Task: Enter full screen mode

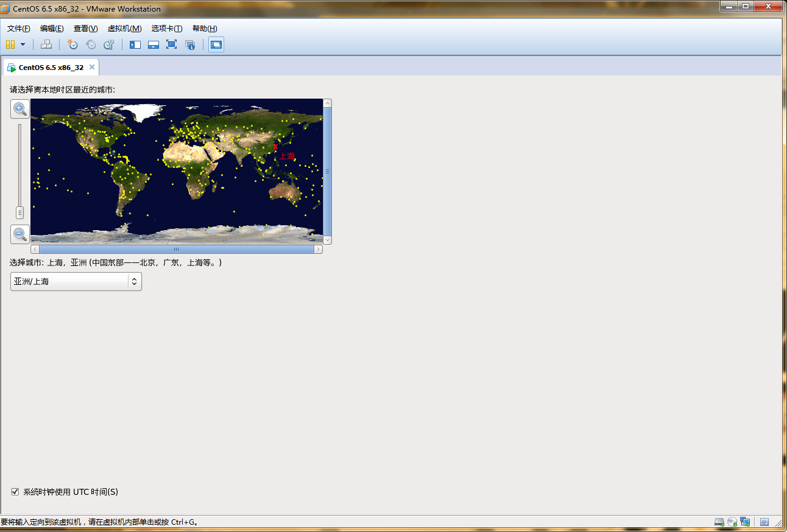Action: pyautogui.click(x=171, y=44)
